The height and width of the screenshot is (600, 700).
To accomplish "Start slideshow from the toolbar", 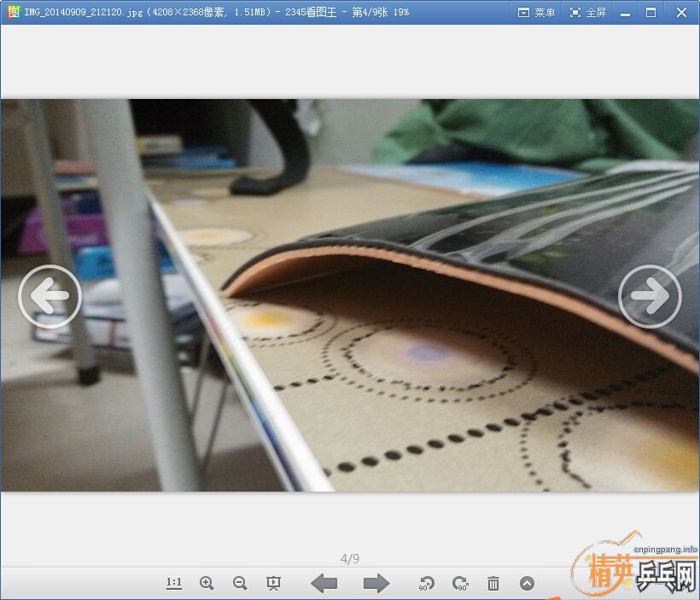I will point(274,583).
